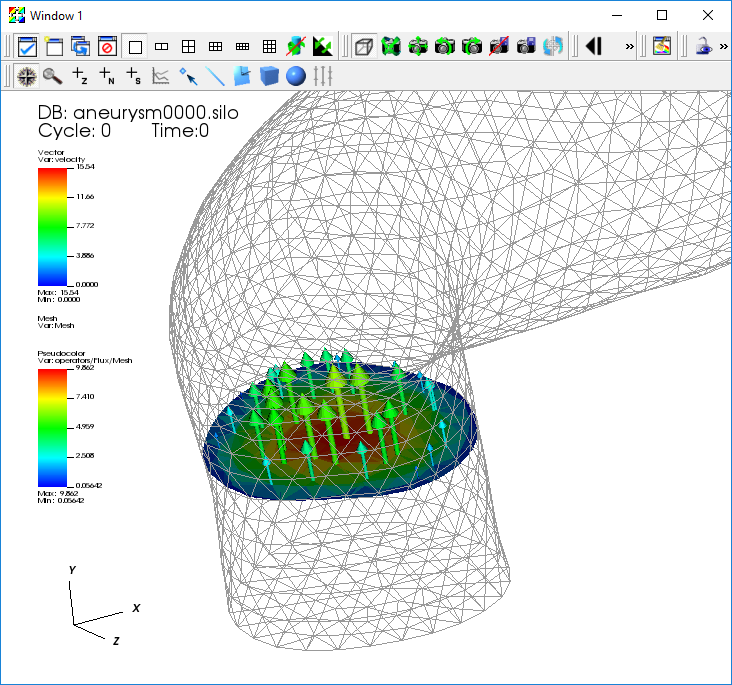Select the 2x2 window layout
Viewport: 732px width, 685px height.
tap(189, 47)
